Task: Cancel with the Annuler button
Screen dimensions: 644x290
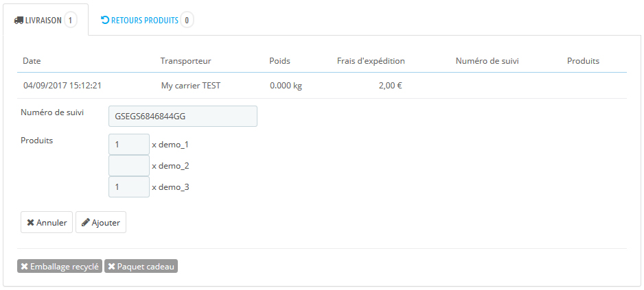Action: [47, 222]
